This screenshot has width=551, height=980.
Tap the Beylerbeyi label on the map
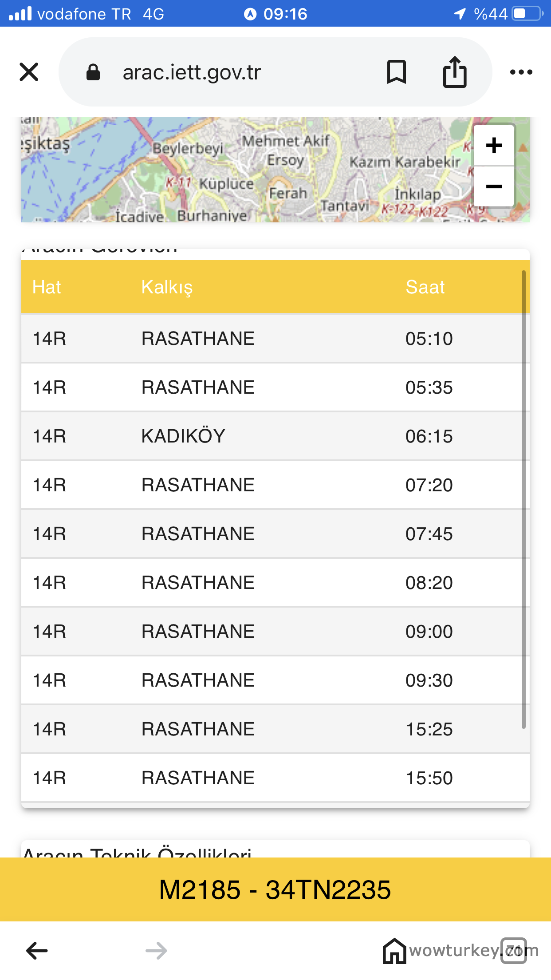[x=188, y=148]
